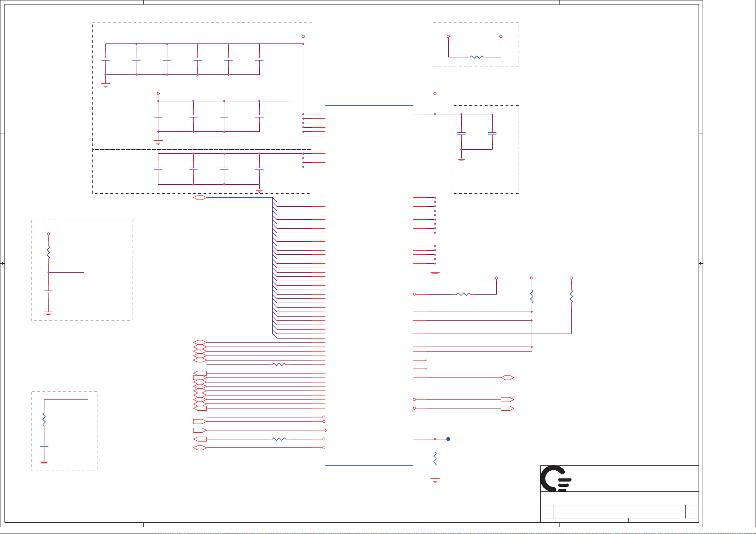756x534 pixels.
Task: Click the company logo in the title block
Action: [x=556, y=478]
